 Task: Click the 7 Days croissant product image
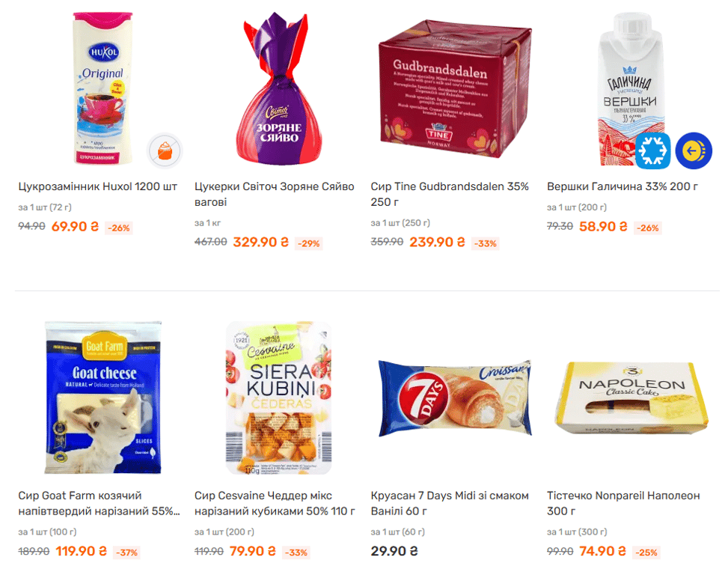[454, 398]
